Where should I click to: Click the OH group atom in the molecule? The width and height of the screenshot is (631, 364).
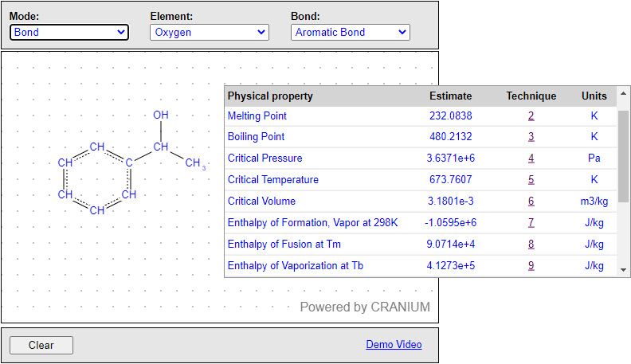(161, 115)
